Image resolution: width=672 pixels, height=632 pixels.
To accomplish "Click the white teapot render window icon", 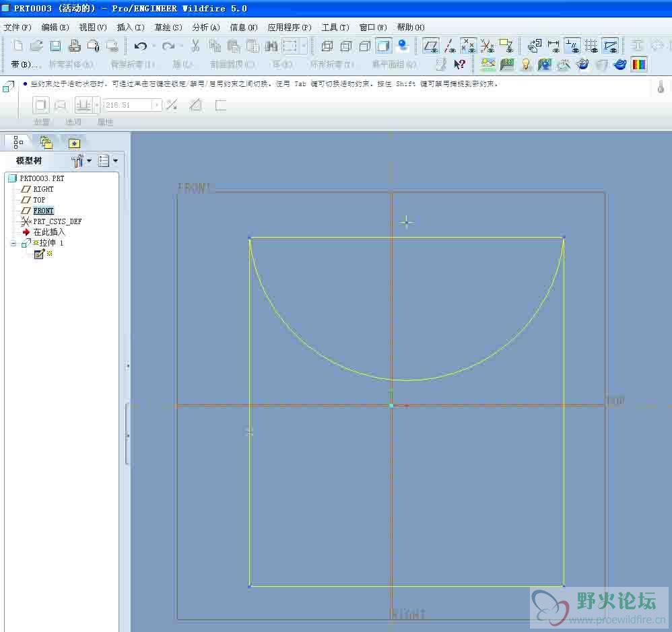I will [582, 64].
